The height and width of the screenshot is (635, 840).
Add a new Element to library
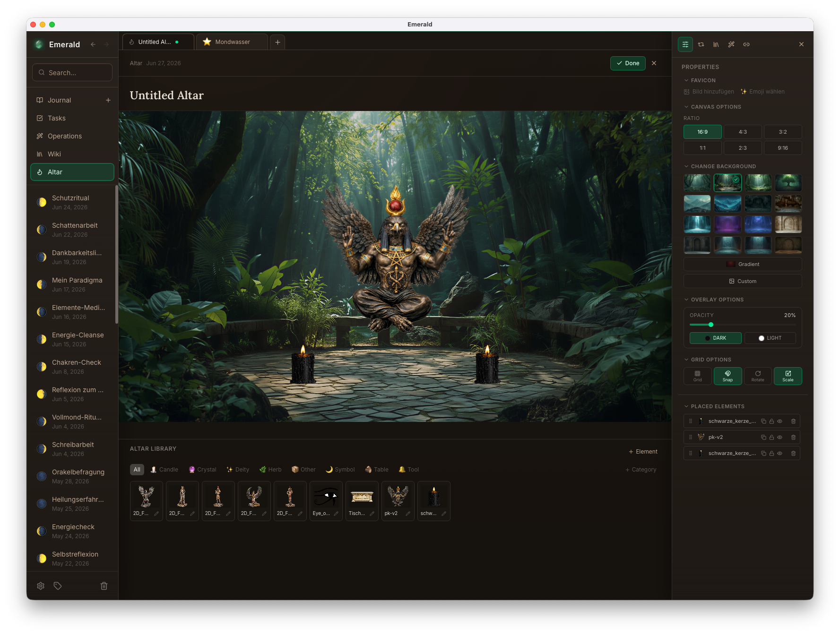[x=643, y=452]
